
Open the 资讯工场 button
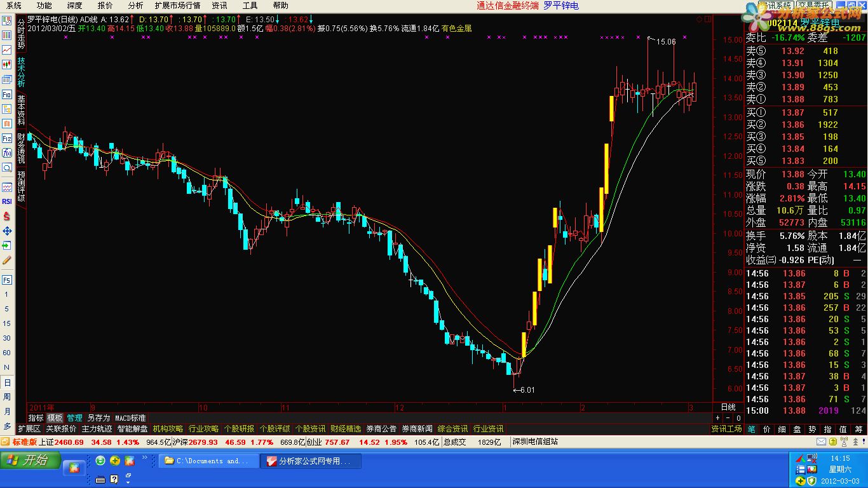coord(727,429)
